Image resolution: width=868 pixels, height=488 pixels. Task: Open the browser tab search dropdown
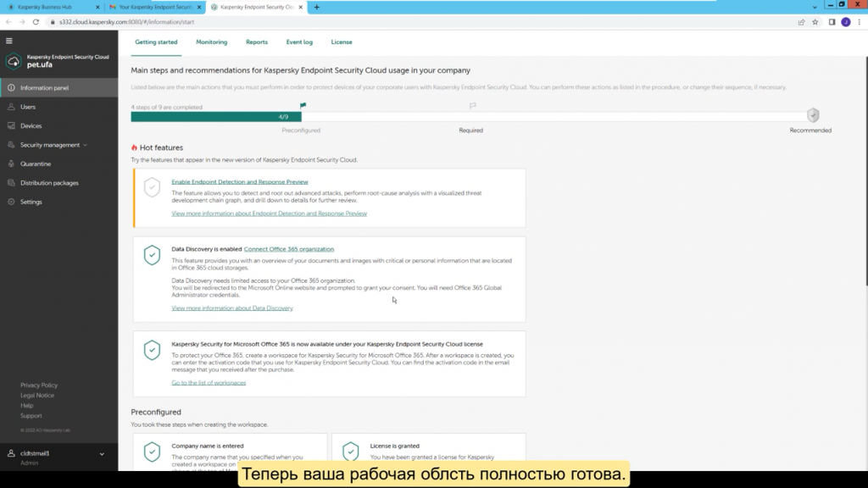click(x=815, y=7)
